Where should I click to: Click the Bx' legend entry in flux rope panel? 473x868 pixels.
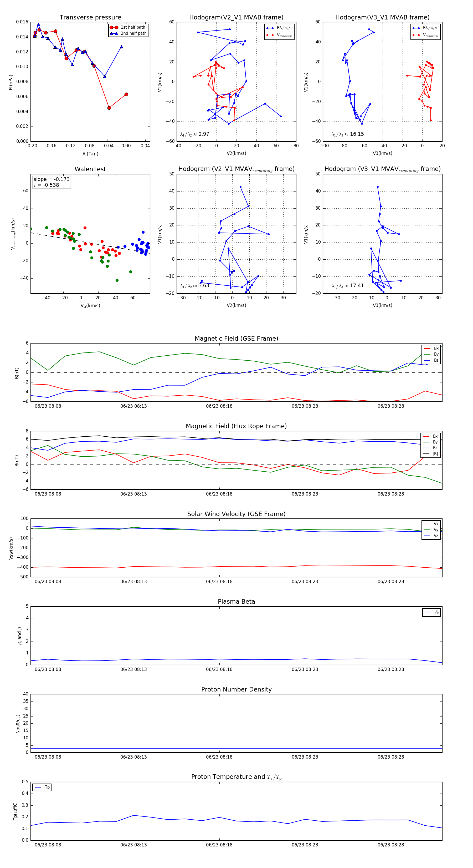point(431,436)
